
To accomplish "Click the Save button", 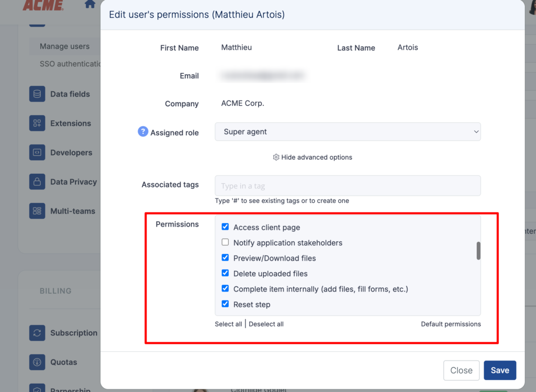I will point(499,370).
